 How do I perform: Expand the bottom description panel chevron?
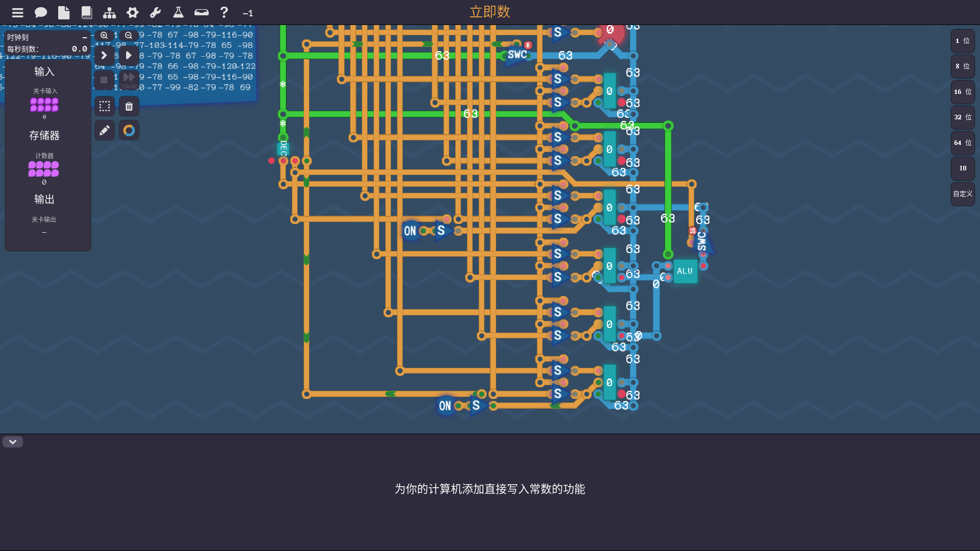click(13, 442)
